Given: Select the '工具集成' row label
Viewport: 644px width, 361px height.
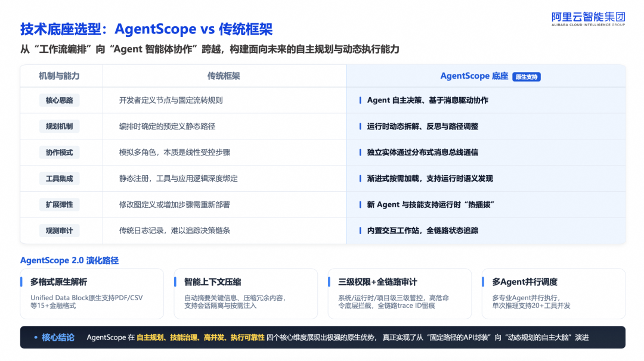Looking at the screenshot, I should pyautogui.click(x=59, y=179).
